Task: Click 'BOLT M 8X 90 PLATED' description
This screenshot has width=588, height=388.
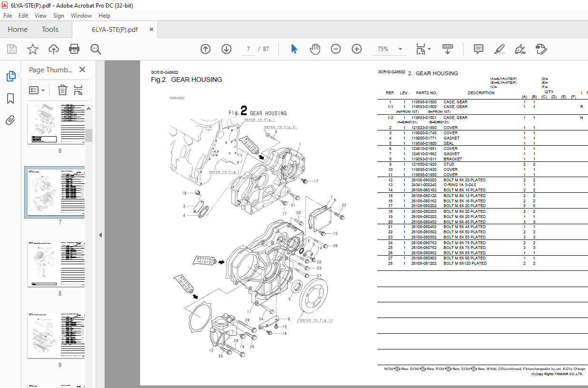Action: pyautogui.click(x=465, y=258)
